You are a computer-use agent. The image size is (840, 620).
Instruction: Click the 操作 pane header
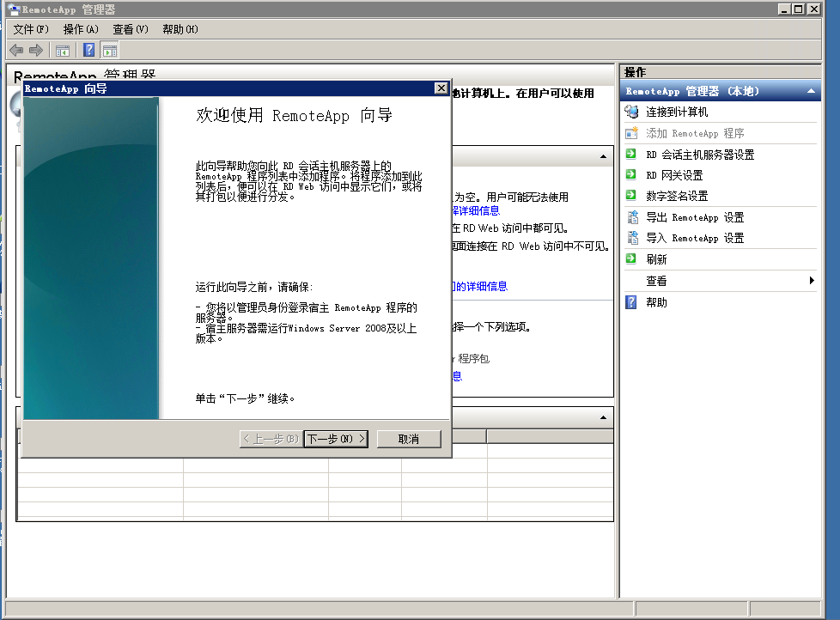tap(721, 72)
